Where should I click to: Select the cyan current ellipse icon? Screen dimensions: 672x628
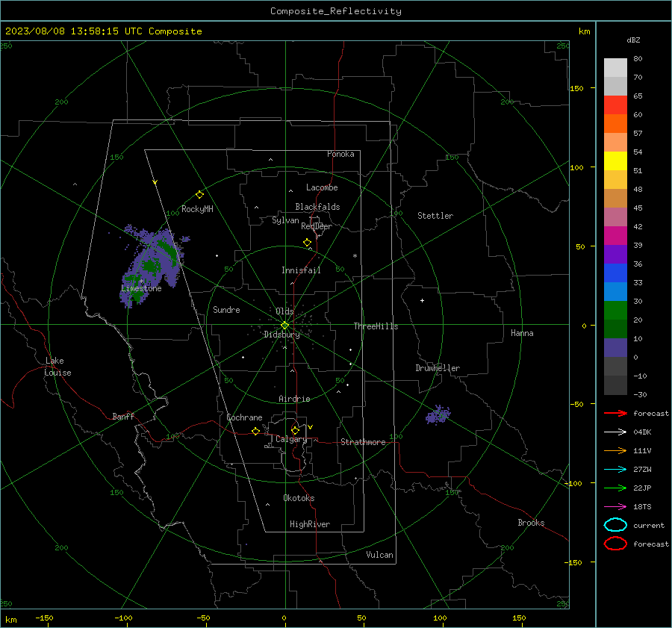pos(615,525)
